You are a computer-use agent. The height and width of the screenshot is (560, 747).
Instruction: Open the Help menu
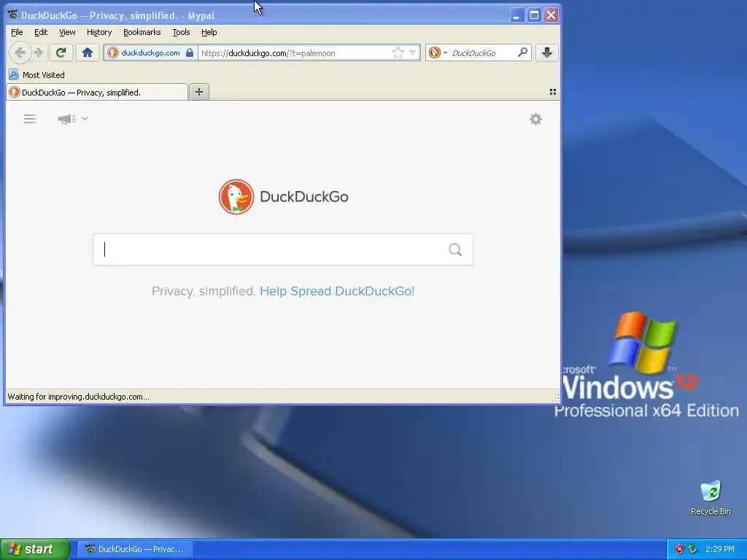pos(209,32)
